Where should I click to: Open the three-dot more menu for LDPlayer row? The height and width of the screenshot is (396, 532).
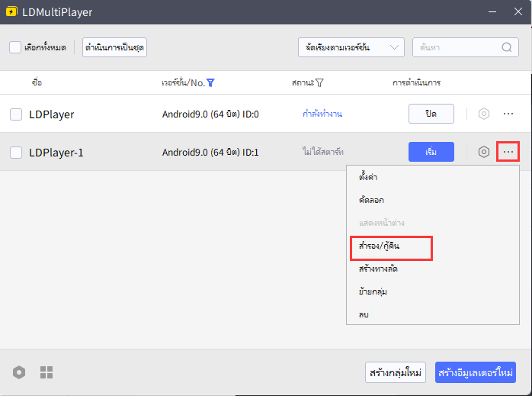click(508, 114)
